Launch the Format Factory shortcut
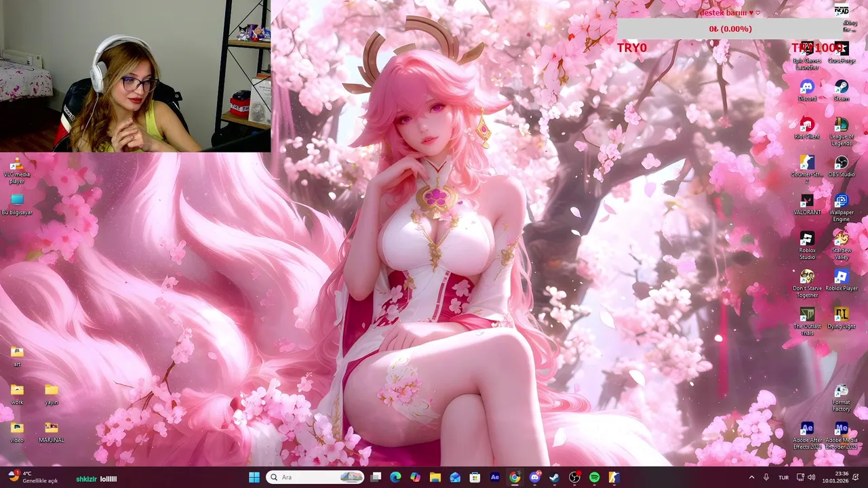The width and height of the screenshot is (868, 488). click(x=842, y=397)
